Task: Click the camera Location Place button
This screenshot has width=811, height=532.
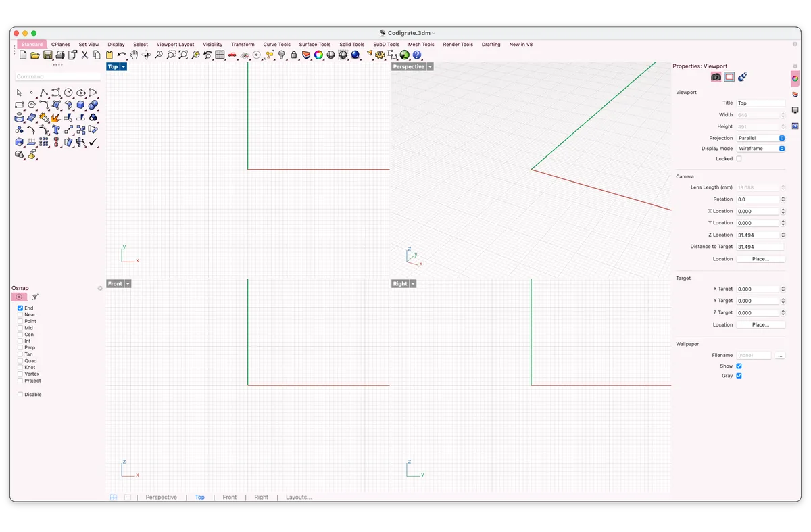Action: 760,259
